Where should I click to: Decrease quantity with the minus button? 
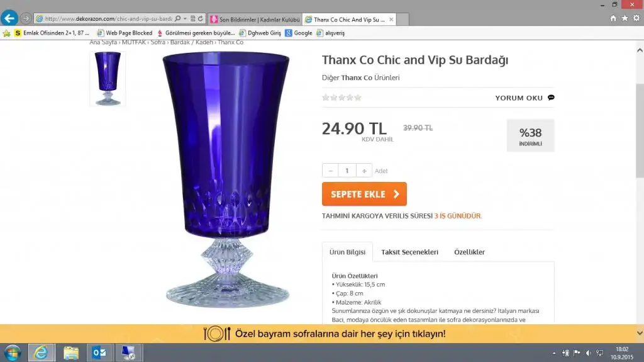(330, 171)
